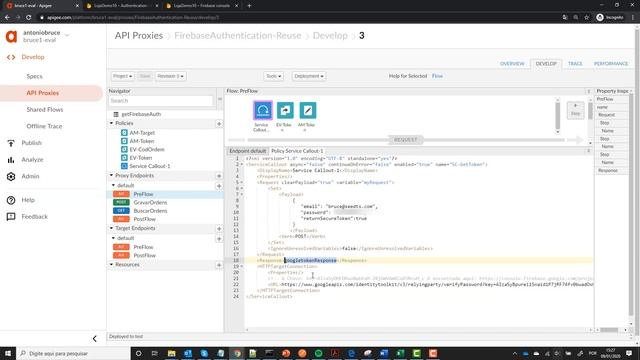Focus the Navigator search field
Image resolution: width=640 pixels, height=360 pixels.
tap(160, 101)
